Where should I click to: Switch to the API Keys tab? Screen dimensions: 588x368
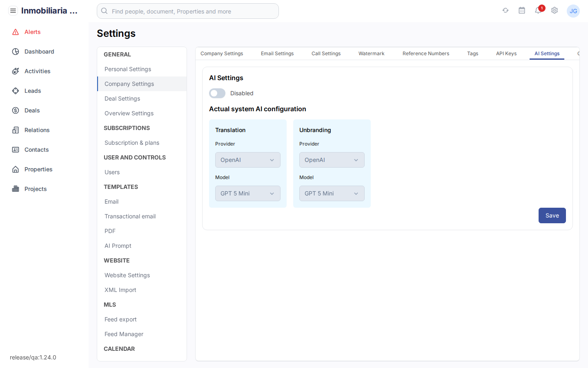(x=506, y=53)
